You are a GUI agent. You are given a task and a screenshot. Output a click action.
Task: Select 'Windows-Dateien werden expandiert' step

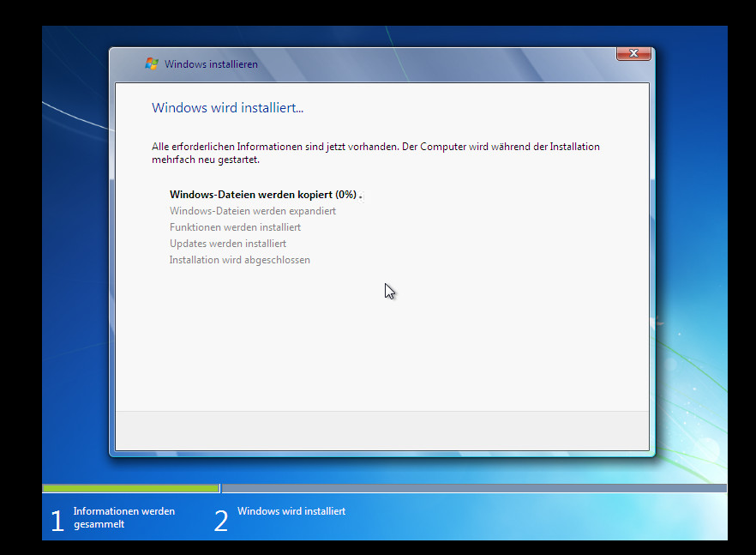253,211
